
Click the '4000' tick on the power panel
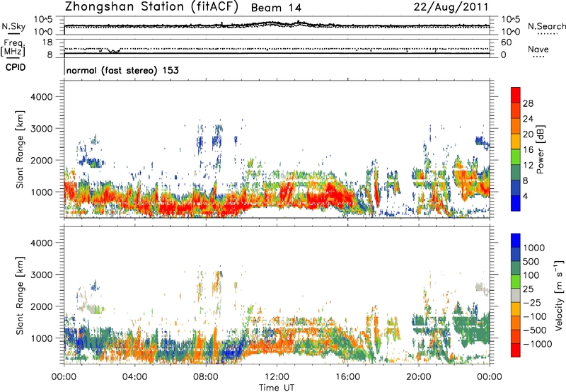coord(41,97)
